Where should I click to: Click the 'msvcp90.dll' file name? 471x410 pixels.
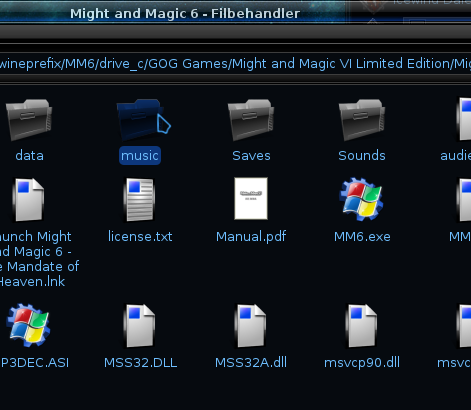click(362, 363)
